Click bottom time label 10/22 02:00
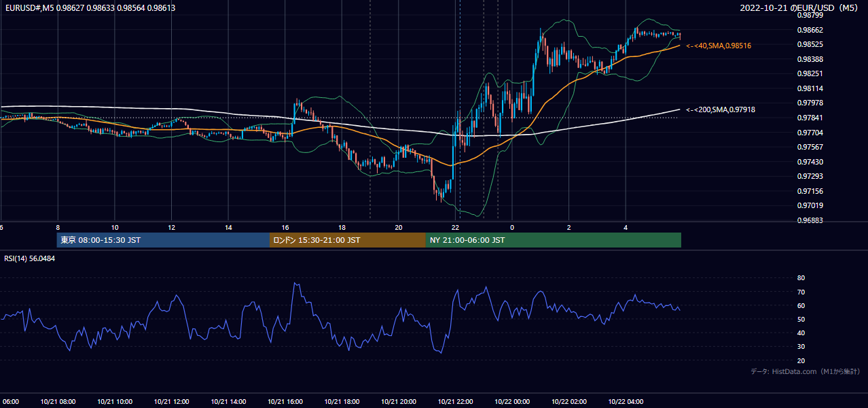This screenshot has height=408, width=868. 569,402
